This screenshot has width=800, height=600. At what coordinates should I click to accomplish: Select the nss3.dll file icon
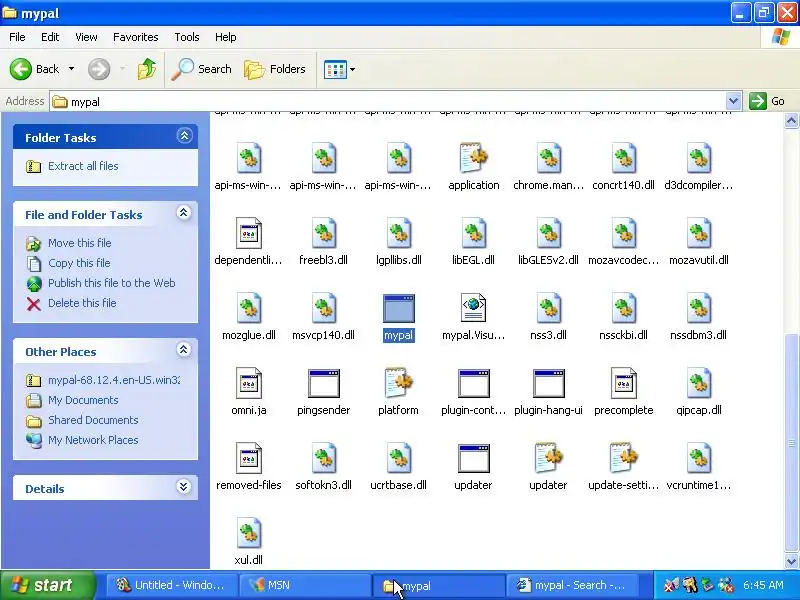tap(548, 308)
